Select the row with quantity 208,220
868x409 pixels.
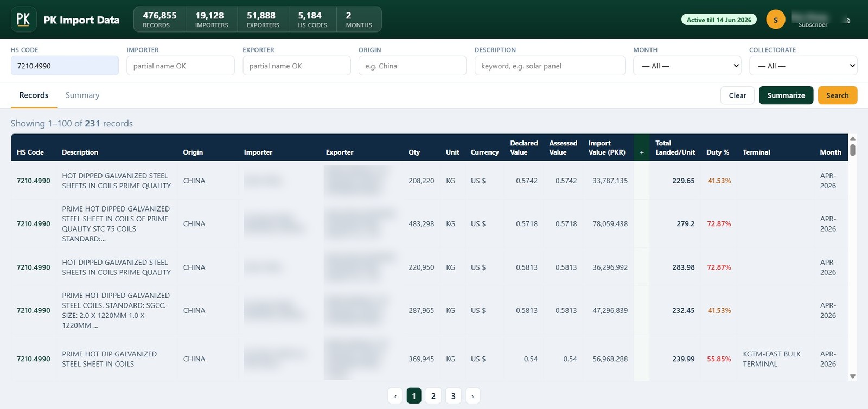coord(429,181)
